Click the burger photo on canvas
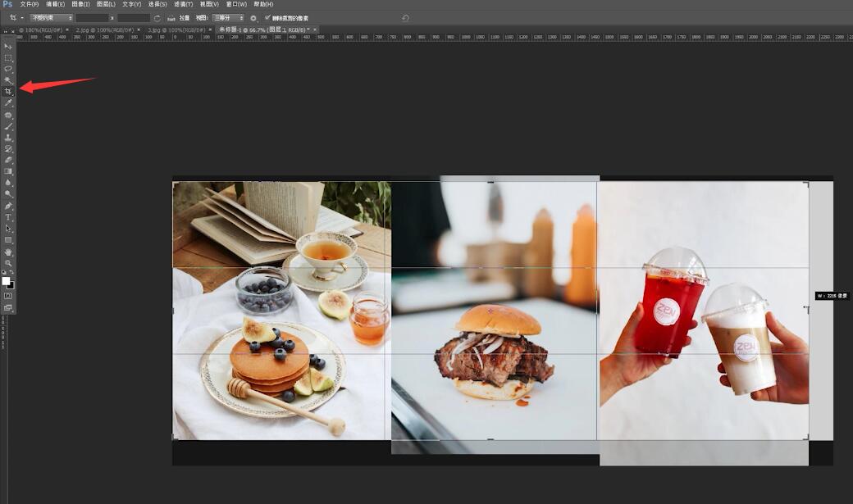This screenshot has height=504, width=853. (x=494, y=314)
